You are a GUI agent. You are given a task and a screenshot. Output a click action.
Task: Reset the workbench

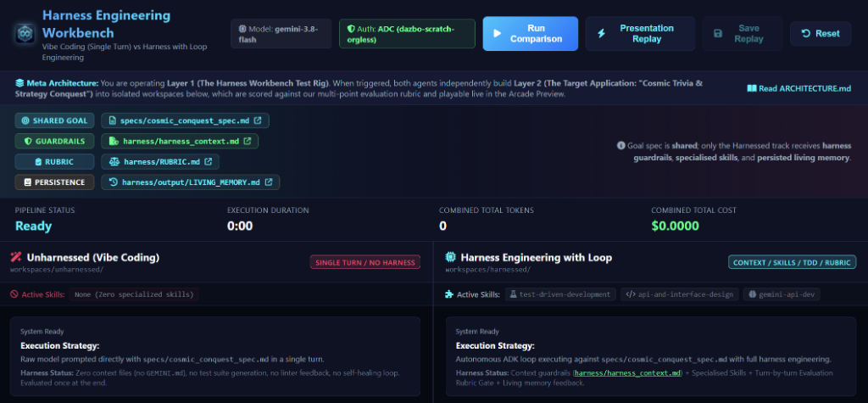point(821,33)
